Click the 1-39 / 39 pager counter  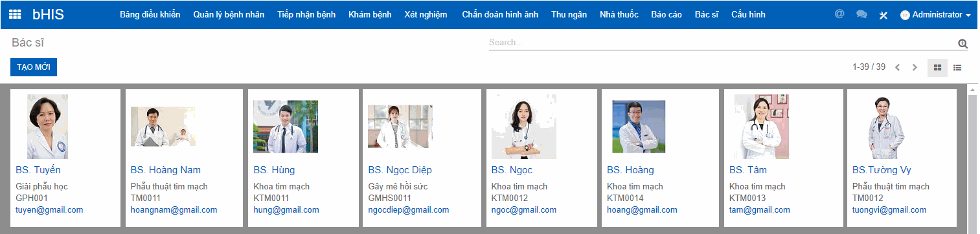coord(869,67)
